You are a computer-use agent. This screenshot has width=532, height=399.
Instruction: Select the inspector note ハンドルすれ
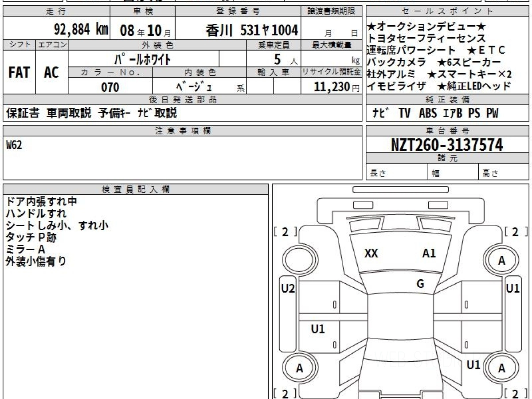coord(36,213)
